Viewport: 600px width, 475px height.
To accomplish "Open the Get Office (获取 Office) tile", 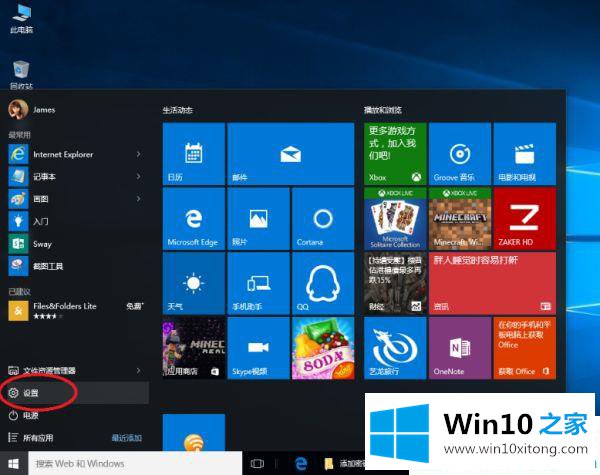I will point(524,348).
